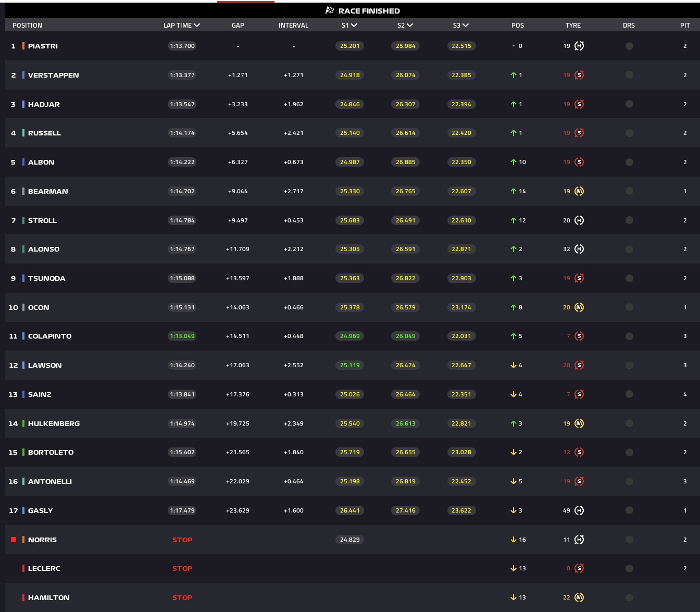The width and height of the screenshot is (700, 612).
Task: Click the GAP column header
Action: pyautogui.click(x=238, y=25)
